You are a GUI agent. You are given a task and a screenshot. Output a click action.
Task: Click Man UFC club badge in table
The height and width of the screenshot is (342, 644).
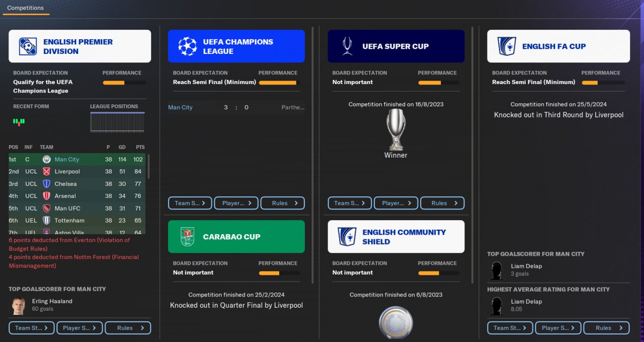[47, 208]
